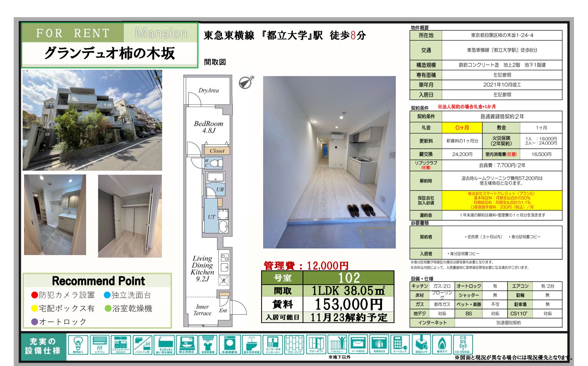The image size is (588, 366).
Task: Click the room number 102 cell
Action: click(x=349, y=278)
